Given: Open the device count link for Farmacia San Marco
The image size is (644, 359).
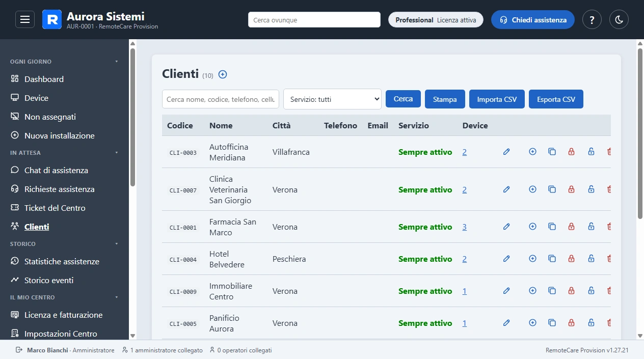Looking at the screenshot, I should click(465, 227).
